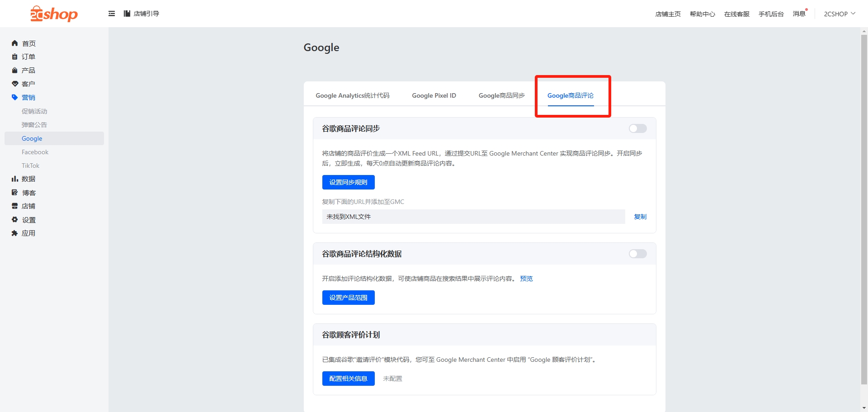868x412 pixels.
Task: Click the apps puzzle icon
Action: click(14, 233)
